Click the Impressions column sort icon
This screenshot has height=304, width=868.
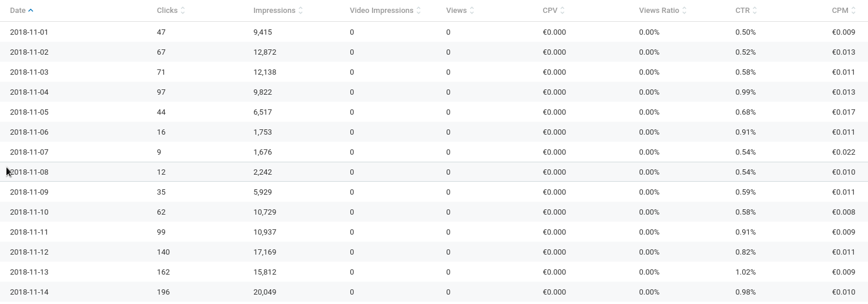(x=301, y=11)
